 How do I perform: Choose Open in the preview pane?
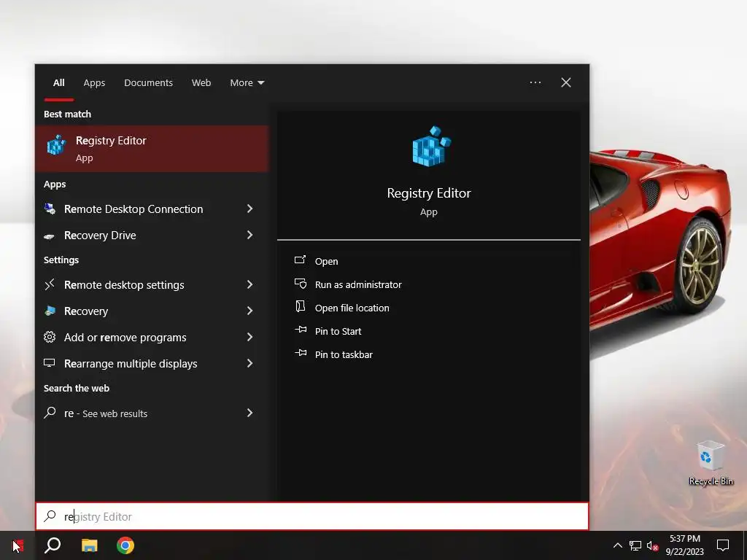(x=326, y=262)
